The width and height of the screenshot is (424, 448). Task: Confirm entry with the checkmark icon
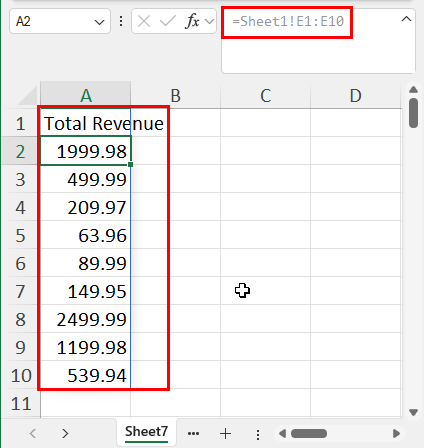coord(168,22)
